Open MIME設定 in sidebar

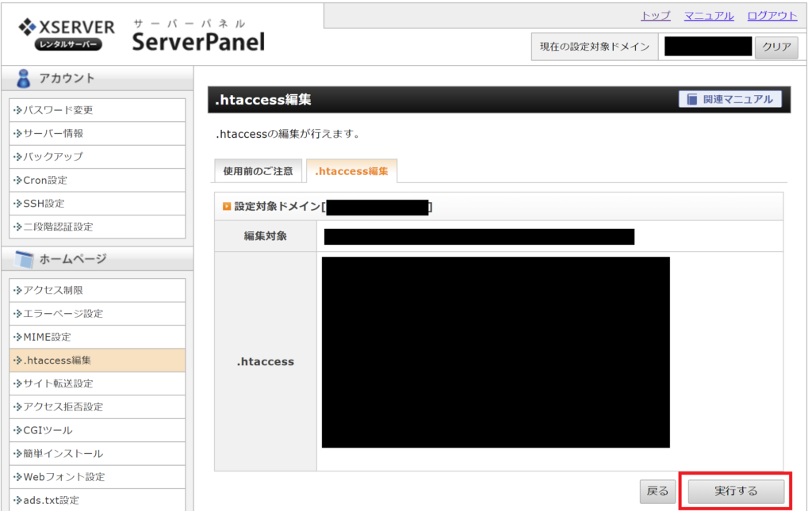pos(98,337)
